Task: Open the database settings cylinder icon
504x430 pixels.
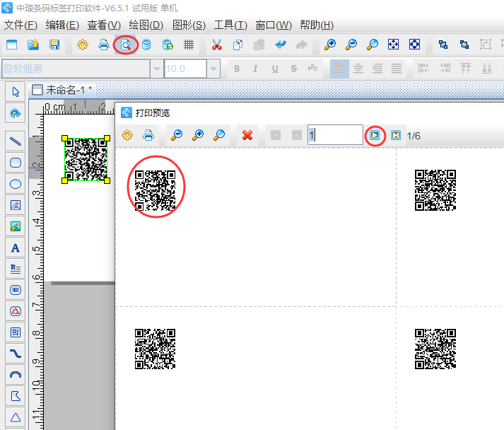Action: (x=146, y=45)
